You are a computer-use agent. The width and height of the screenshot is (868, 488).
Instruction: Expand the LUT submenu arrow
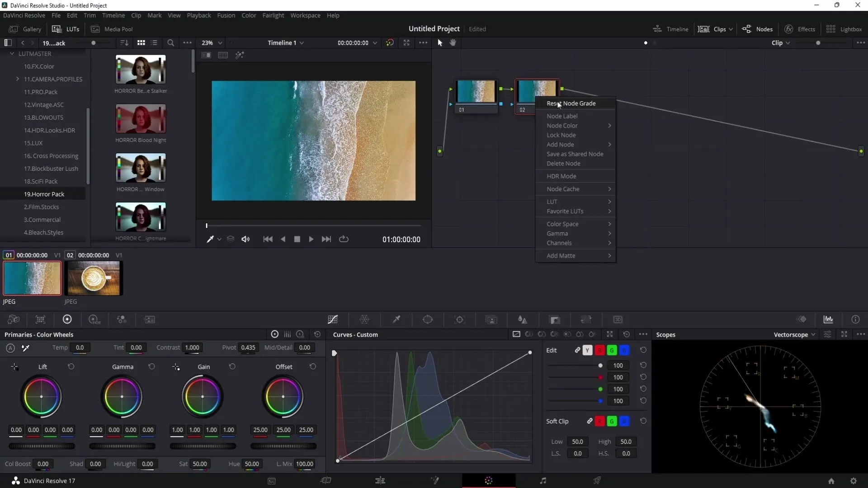click(x=610, y=202)
